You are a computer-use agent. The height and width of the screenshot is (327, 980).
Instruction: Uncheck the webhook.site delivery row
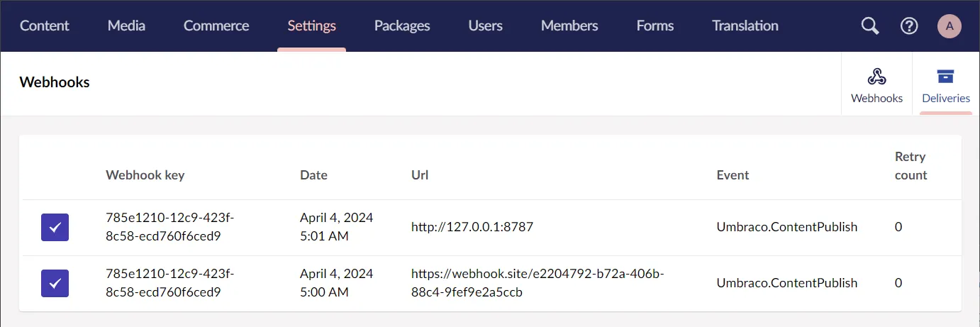pos(55,283)
